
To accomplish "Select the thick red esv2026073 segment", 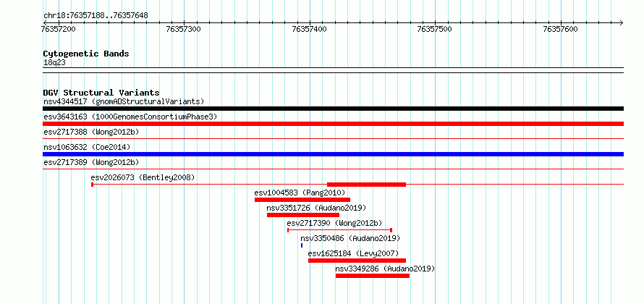I will (x=366, y=185).
